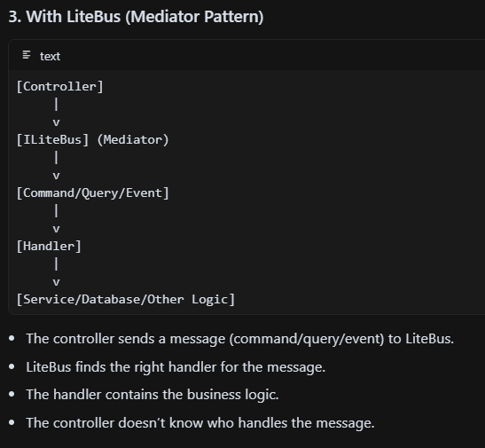Click the 'text' language label
The height and width of the screenshot is (448, 485).
point(50,56)
